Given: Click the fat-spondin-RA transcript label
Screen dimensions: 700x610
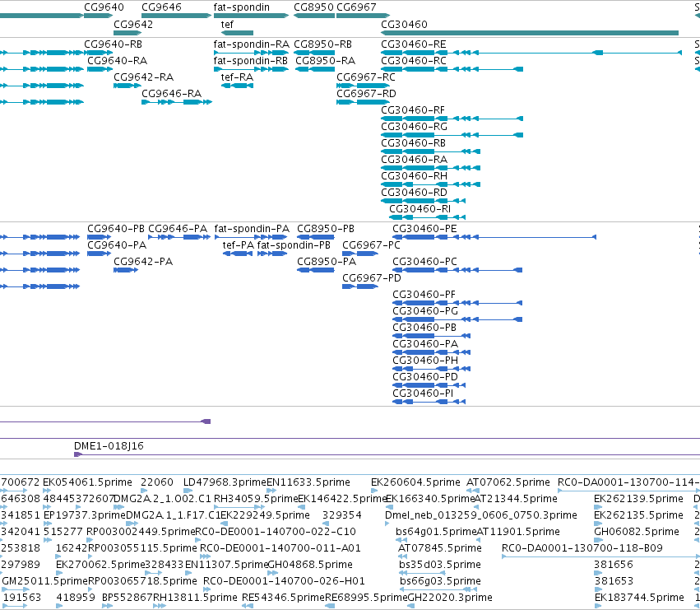Looking at the screenshot, I should (252, 44).
